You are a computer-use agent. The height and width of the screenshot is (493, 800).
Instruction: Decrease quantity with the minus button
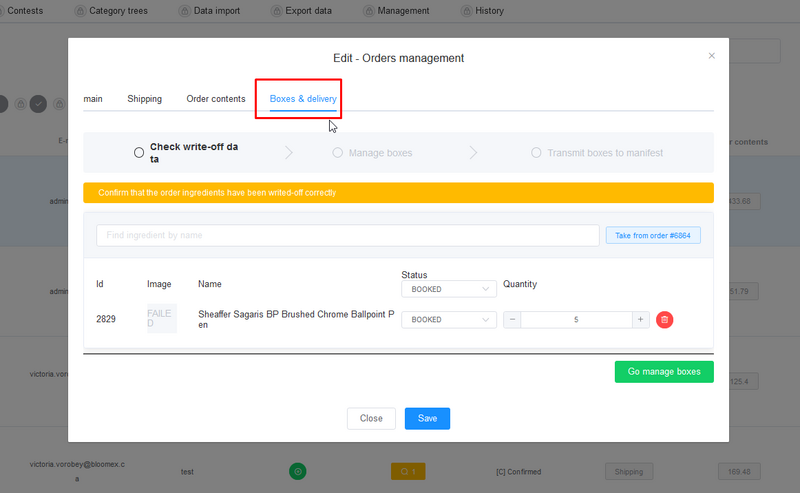(512, 319)
